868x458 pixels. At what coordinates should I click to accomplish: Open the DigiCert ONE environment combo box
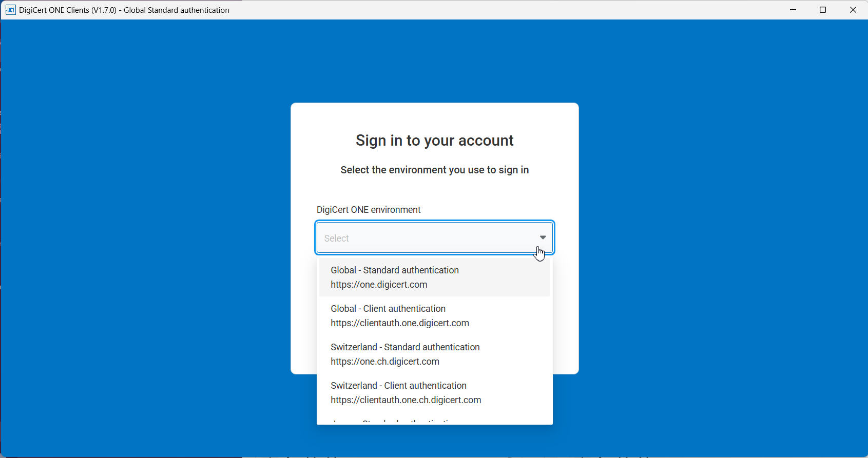point(435,238)
